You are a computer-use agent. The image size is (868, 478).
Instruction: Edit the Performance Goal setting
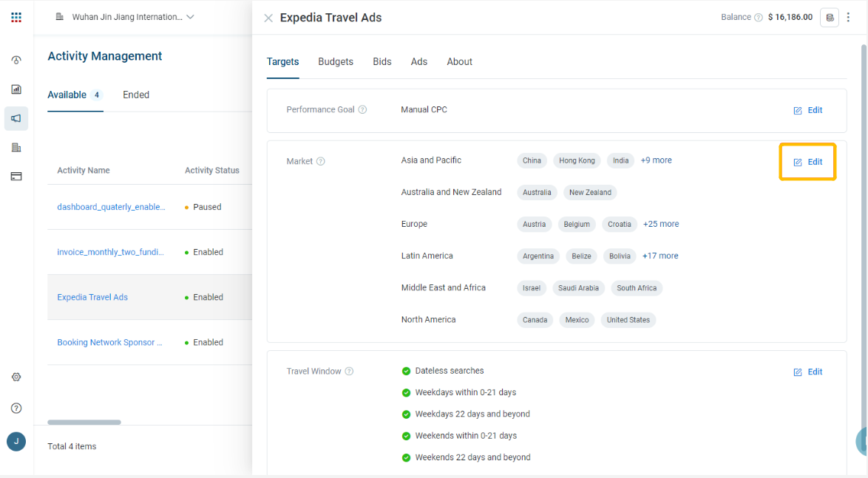click(x=807, y=111)
